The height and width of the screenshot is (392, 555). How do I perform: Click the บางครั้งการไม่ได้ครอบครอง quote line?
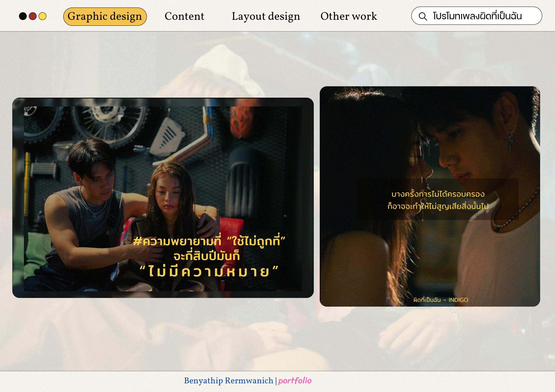click(x=438, y=194)
